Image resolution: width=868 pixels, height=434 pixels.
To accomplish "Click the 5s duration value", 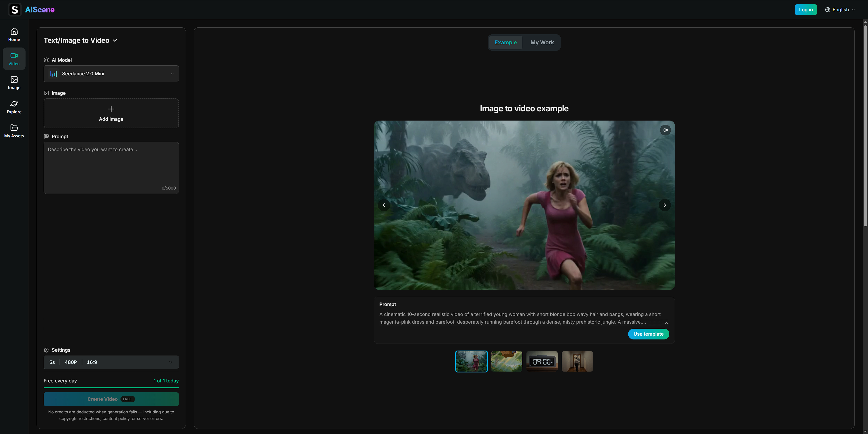I will tap(52, 362).
